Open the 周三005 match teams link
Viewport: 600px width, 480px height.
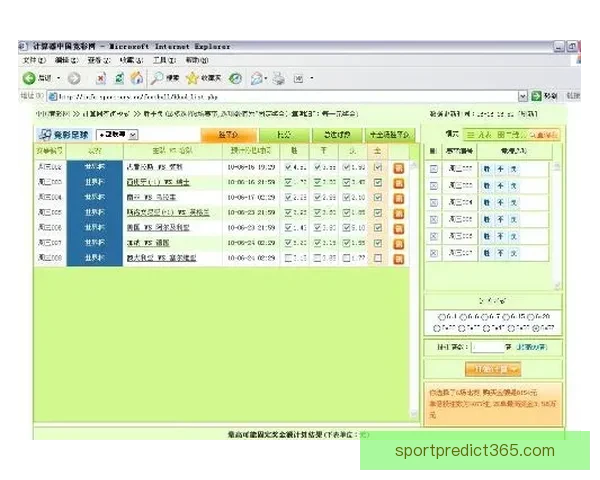[x=168, y=213]
